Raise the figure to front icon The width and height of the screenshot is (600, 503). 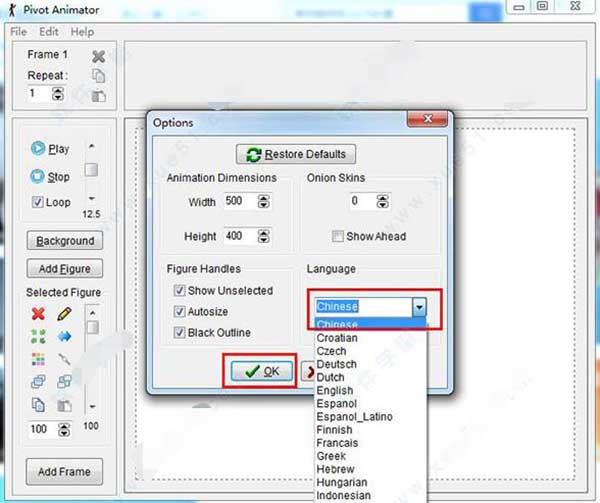tap(38, 381)
